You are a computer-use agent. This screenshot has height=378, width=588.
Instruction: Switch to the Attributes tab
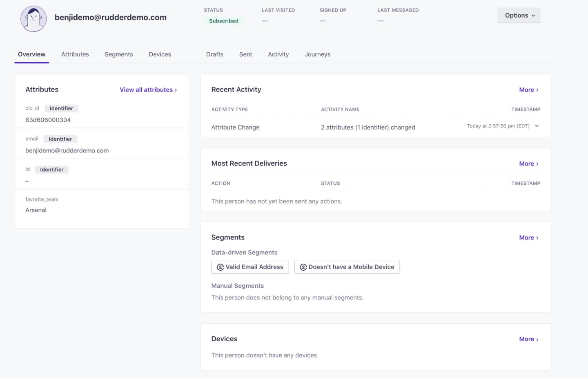(x=75, y=54)
